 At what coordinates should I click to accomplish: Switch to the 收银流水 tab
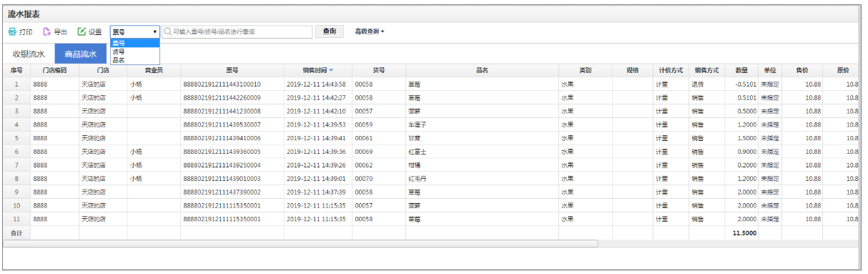29,54
